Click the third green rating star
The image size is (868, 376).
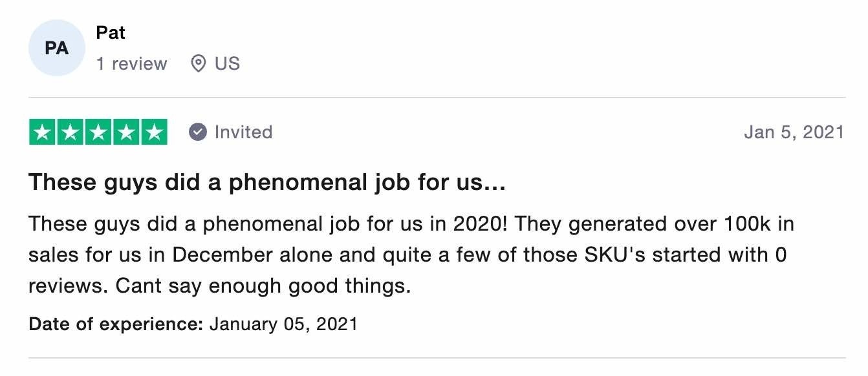point(98,132)
